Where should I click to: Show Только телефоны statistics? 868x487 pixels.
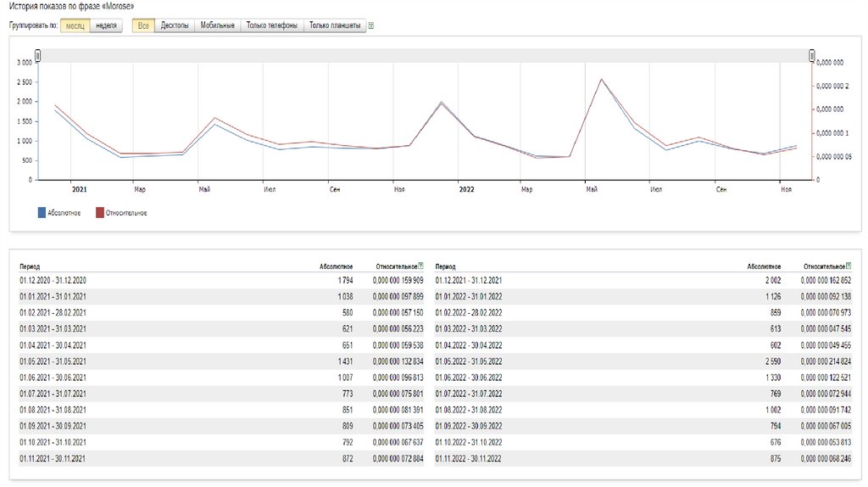click(x=271, y=26)
